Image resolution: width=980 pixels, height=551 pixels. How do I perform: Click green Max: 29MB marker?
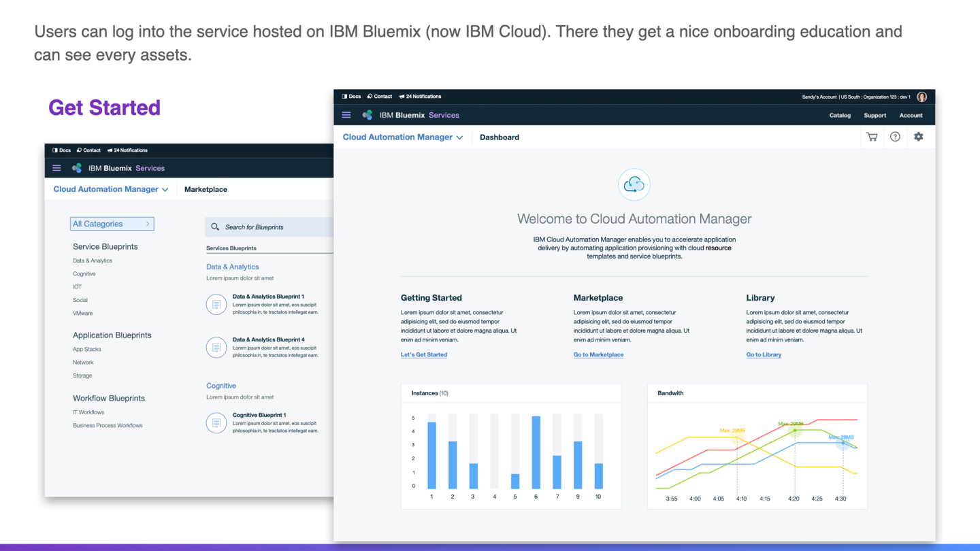tap(794, 430)
